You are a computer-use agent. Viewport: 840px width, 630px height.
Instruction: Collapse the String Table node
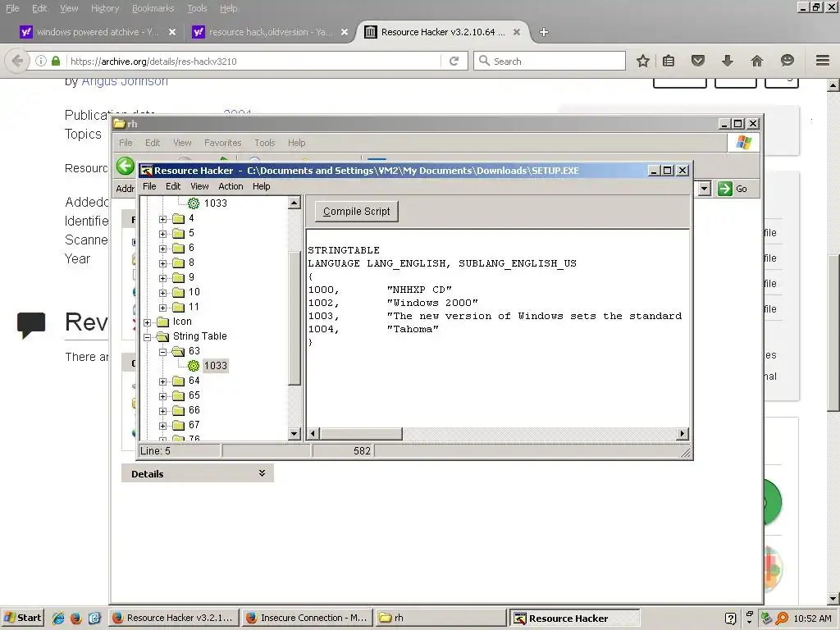coord(148,337)
